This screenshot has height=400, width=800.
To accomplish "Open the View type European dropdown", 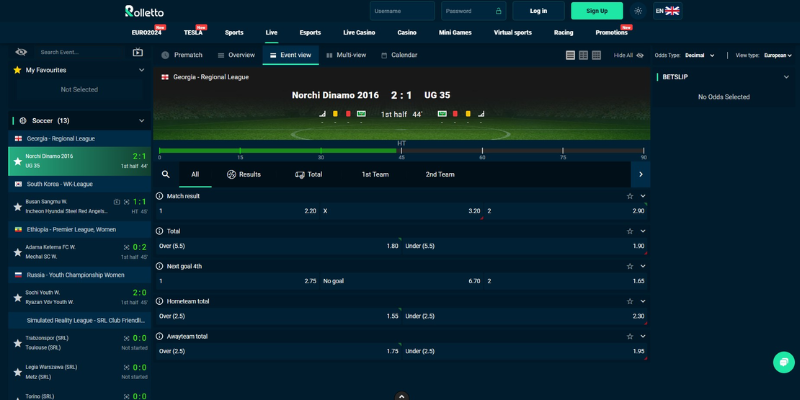I will [778, 55].
